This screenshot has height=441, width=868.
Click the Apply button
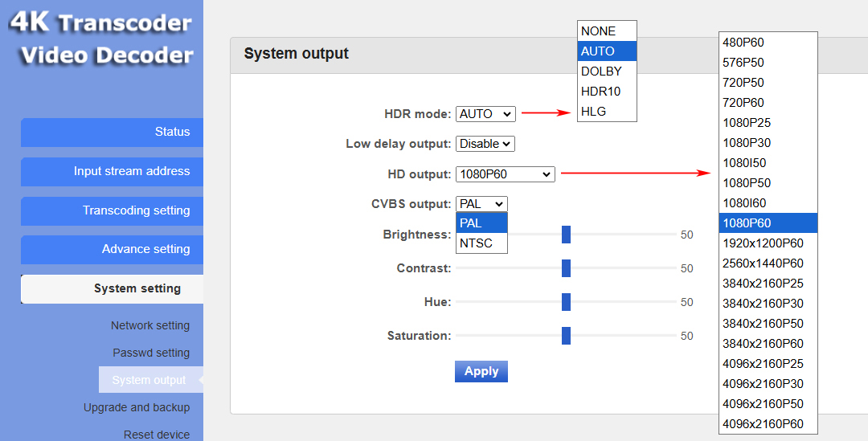tap(481, 371)
